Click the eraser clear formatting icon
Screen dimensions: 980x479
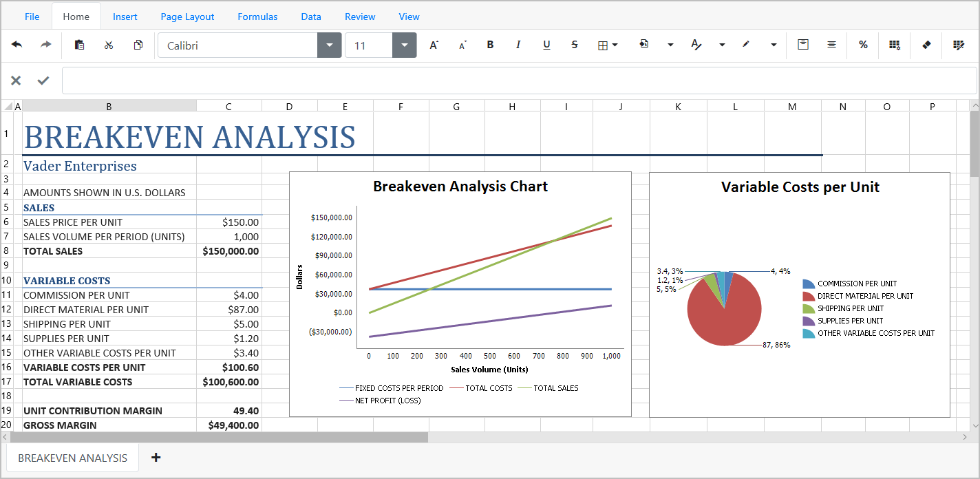point(926,45)
